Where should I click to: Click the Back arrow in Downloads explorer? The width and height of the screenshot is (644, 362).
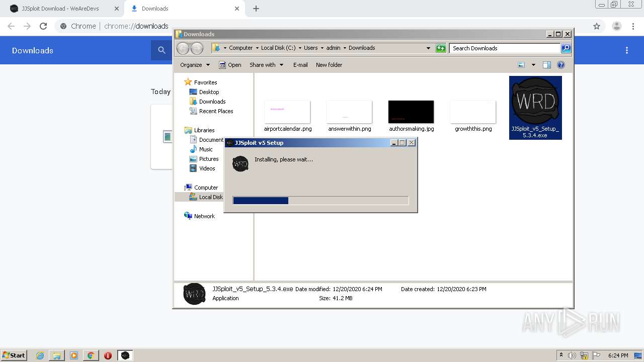183,48
